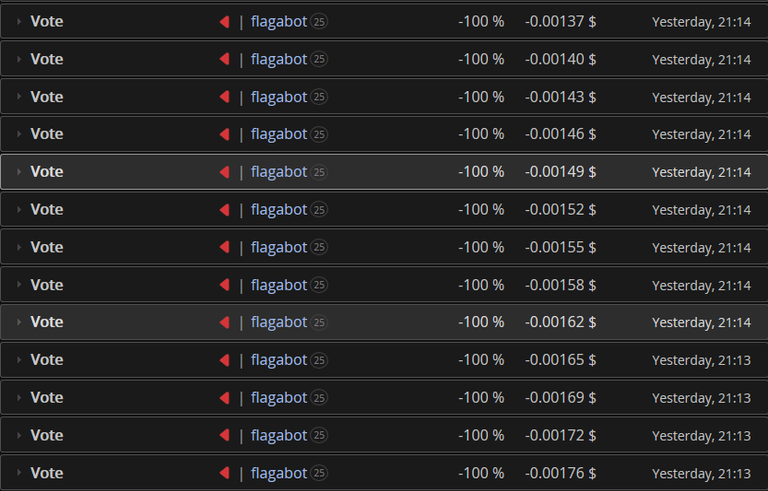Image resolution: width=768 pixels, height=491 pixels.
Task: Click red downvote arrow in -0.00176 $ row
Action: pyautogui.click(x=225, y=473)
